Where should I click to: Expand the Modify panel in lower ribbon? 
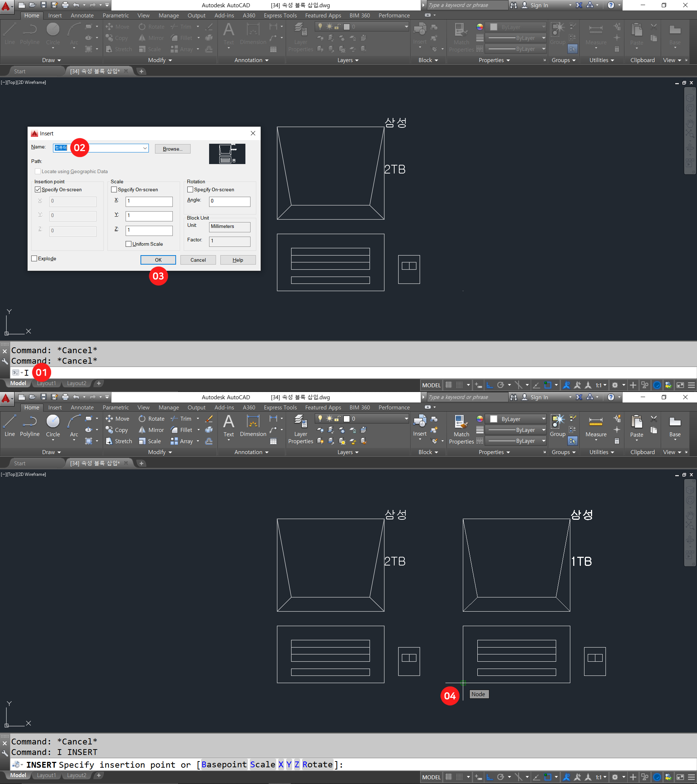tap(160, 452)
